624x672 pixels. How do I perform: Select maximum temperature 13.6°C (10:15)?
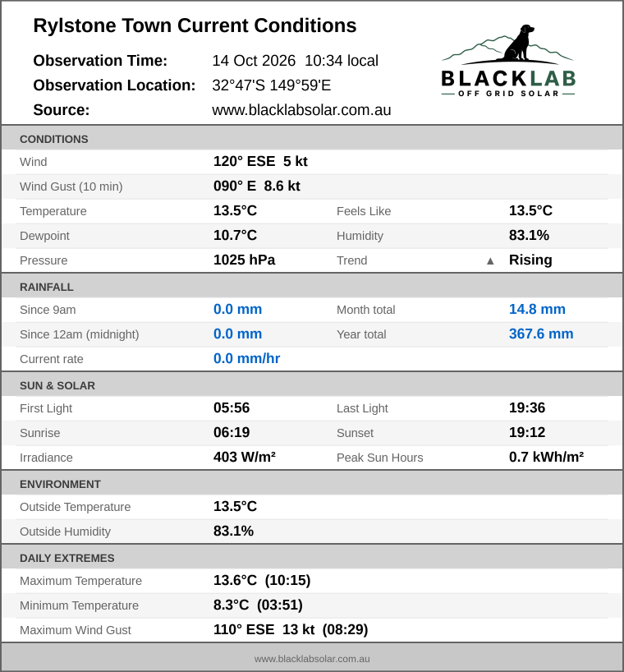tap(262, 580)
